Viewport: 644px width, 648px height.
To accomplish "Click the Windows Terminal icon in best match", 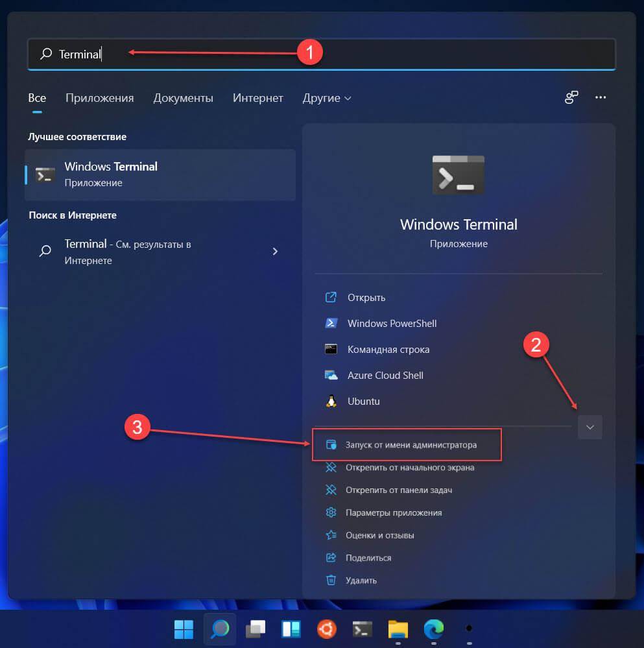I will click(x=45, y=175).
